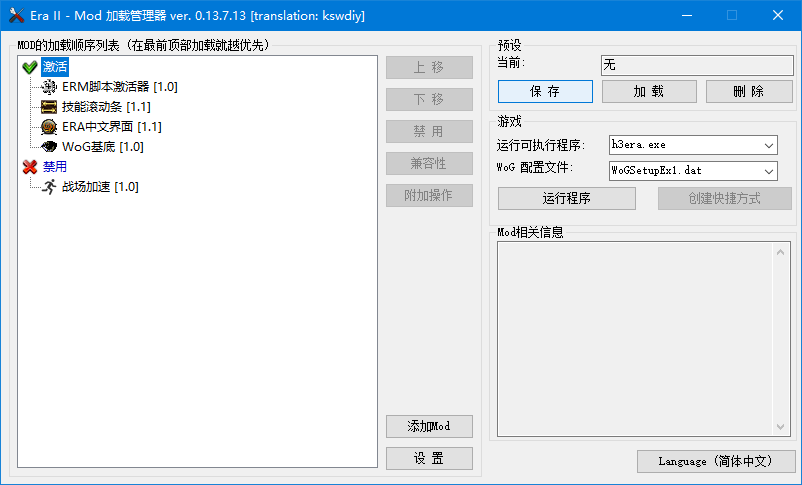
Task: Minimize the Era II mod manager window
Action: pyautogui.click(x=687, y=15)
